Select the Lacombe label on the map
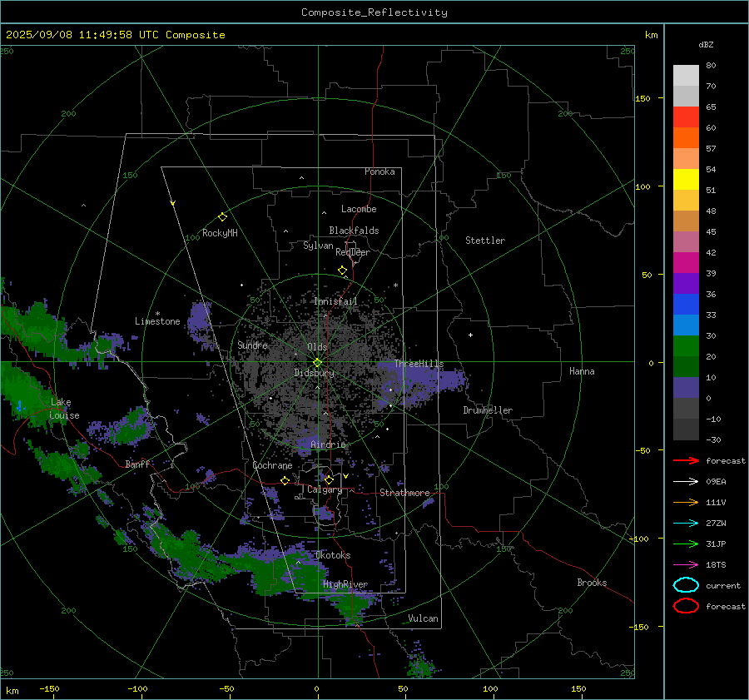 coord(359,209)
